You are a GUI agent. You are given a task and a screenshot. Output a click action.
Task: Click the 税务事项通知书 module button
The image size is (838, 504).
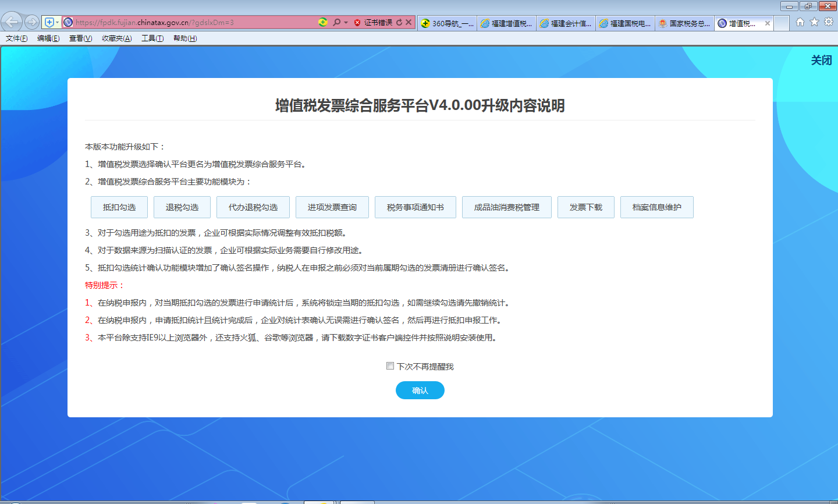pos(416,207)
